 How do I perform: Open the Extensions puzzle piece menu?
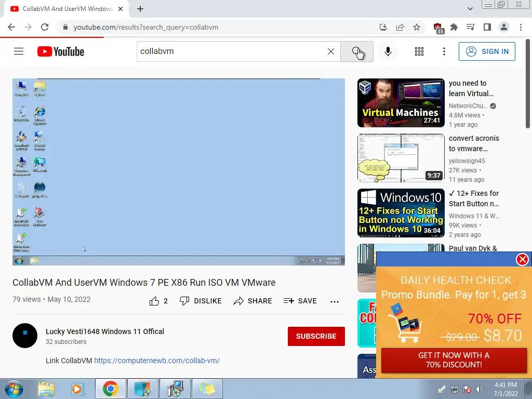coord(454,27)
